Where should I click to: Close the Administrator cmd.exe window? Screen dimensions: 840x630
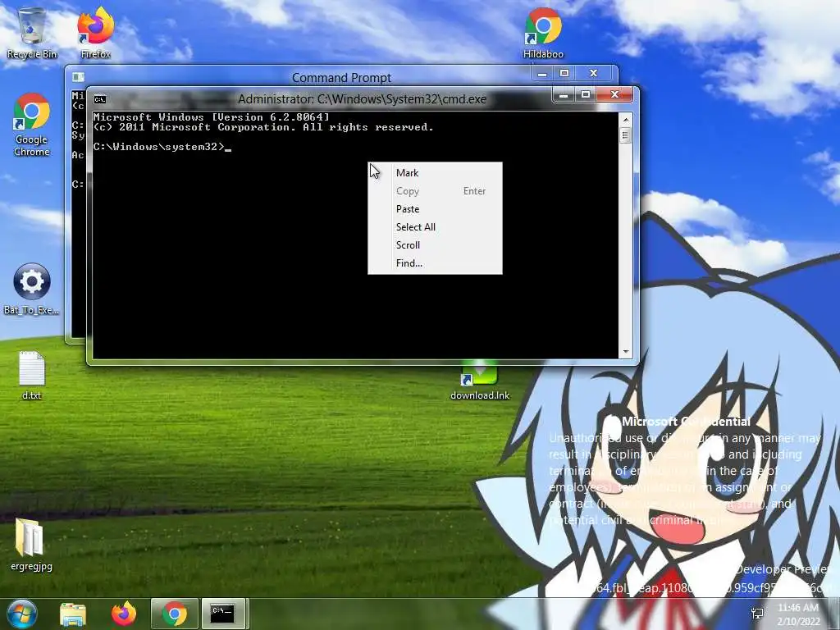pos(614,95)
